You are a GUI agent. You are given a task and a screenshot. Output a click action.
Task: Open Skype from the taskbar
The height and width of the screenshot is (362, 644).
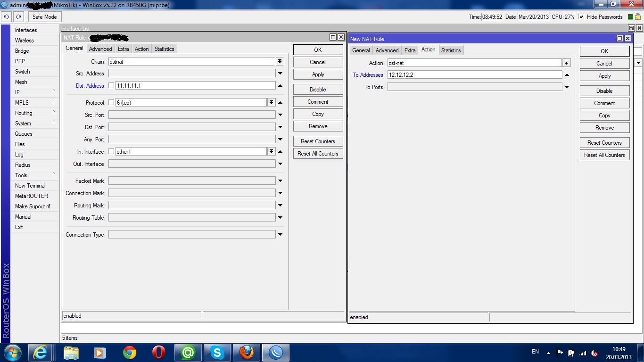(217, 353)
